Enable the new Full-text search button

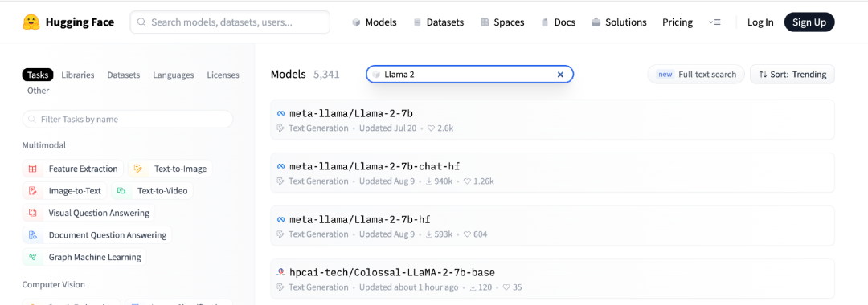696,74
